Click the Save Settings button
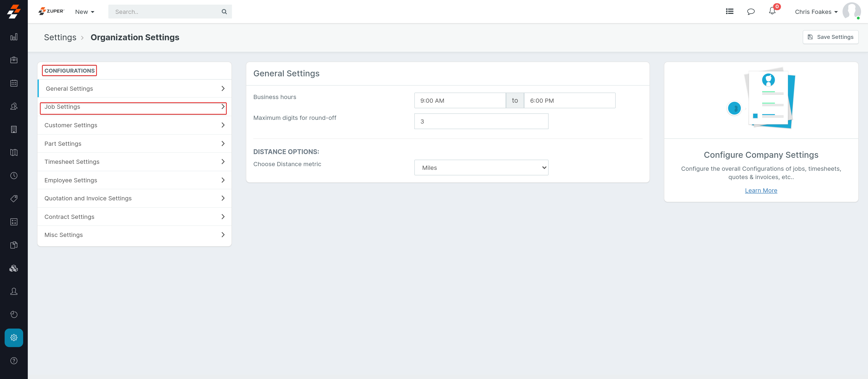Image resolution: width=868 pixels, height=379 pixels. click(830, 37)
